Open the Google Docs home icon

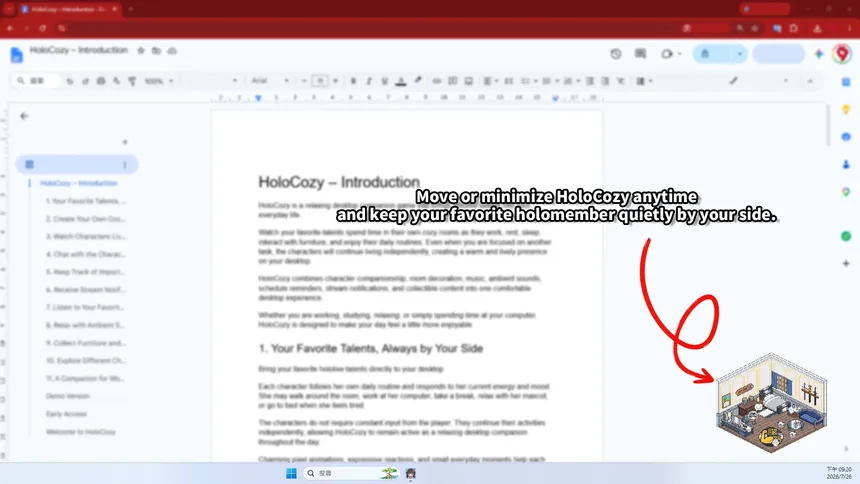click(x=16, y=54)
